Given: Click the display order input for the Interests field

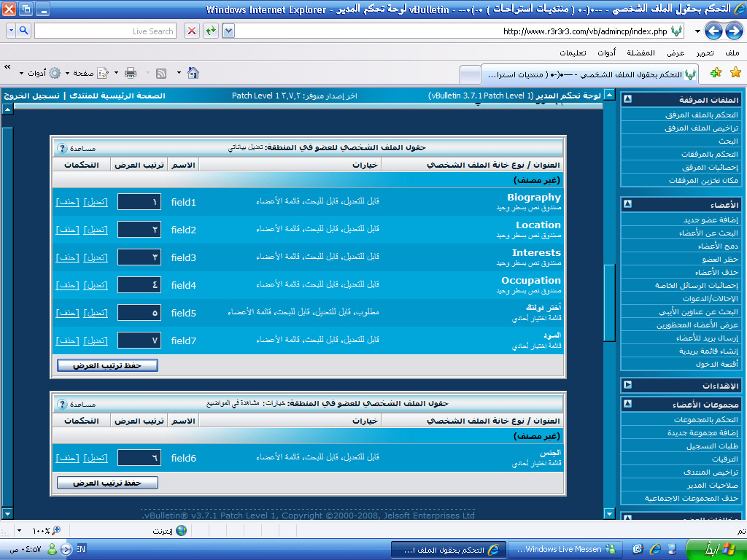Looking at the screenshot, I should 139,257.
